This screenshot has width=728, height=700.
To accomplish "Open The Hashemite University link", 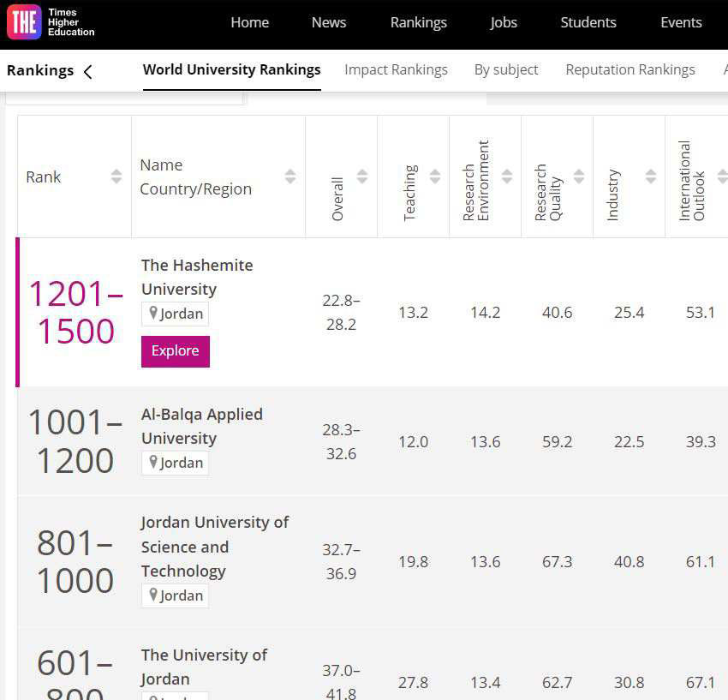I will [197, 277].
